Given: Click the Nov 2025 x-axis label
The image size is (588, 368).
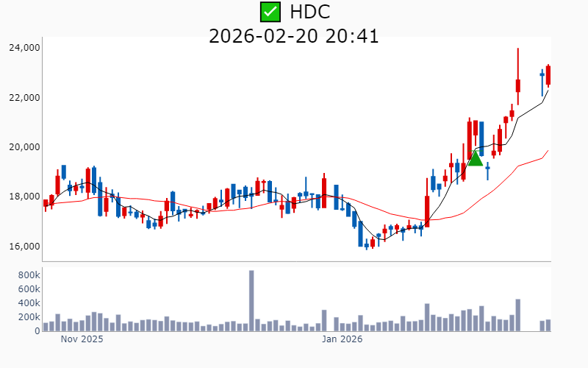Looking at the screenshot, I should point(82,340).
